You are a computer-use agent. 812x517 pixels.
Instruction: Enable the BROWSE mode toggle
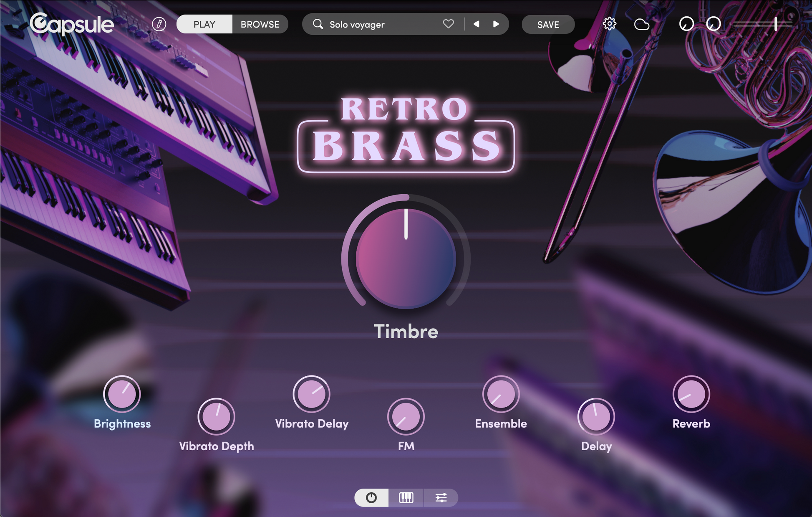point(260,24)
